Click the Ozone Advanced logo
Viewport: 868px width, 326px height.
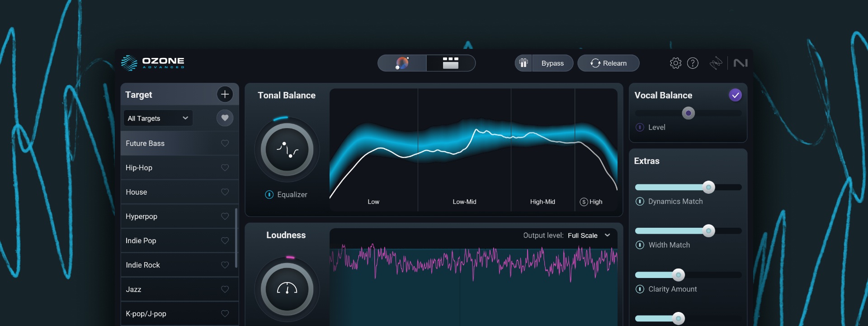pyautogui.click(x=153, y=63)
